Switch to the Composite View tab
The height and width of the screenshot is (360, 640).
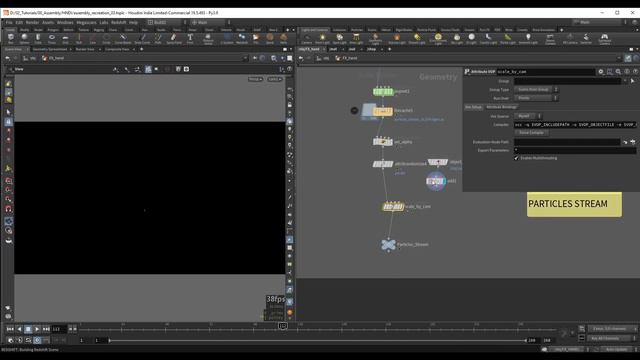[x=117, y=49]
